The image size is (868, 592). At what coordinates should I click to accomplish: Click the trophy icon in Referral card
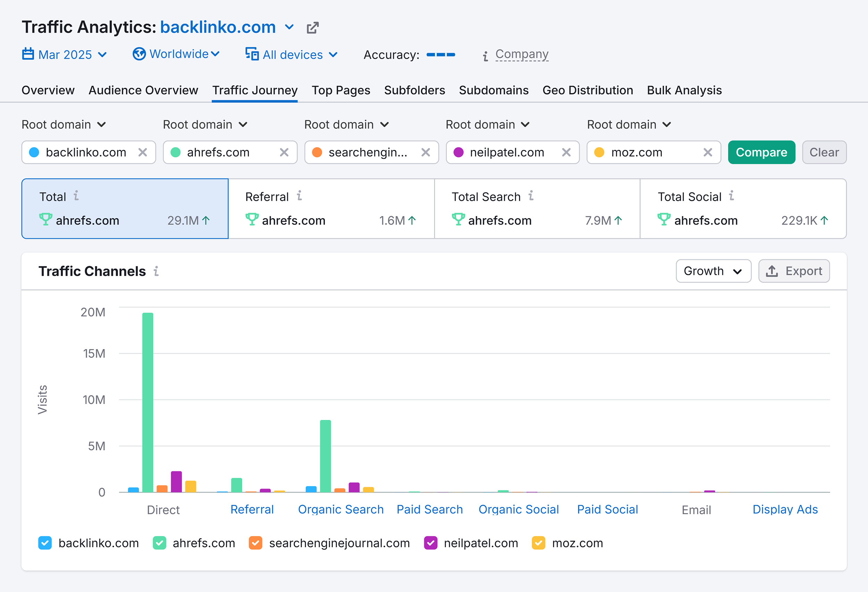pyautogui.click(x=252, y=219)
